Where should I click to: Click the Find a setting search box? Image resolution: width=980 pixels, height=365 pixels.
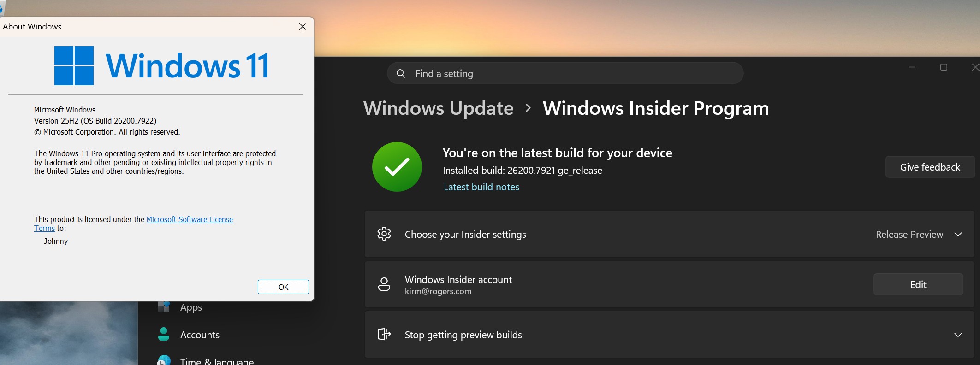pos(565,73)
